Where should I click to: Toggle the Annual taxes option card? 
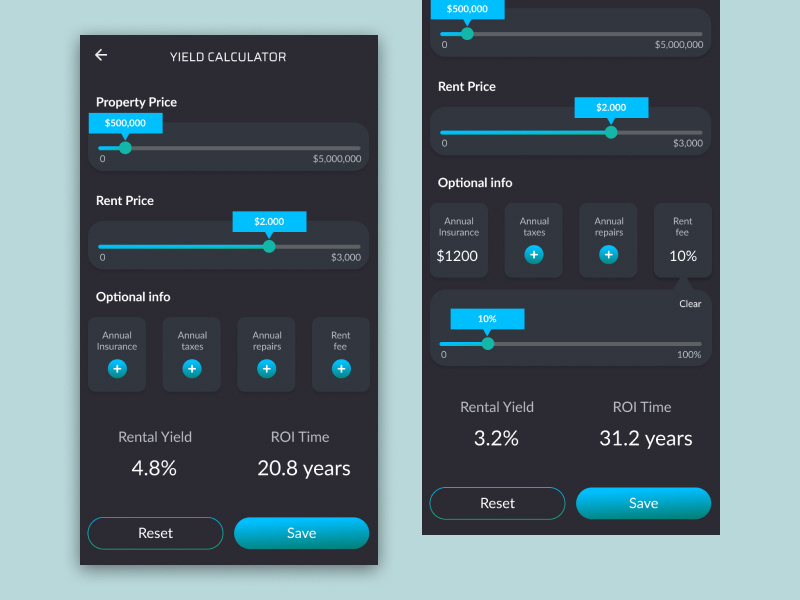click(x=533, y=240)
